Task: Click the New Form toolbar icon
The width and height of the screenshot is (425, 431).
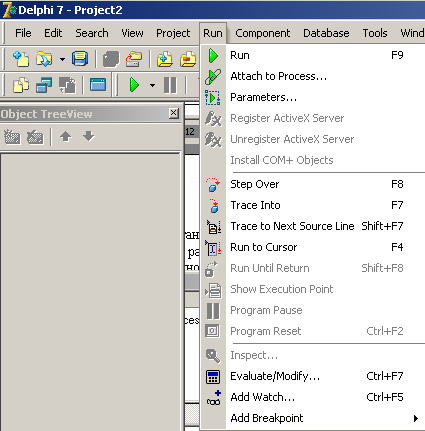Action: pos(98,85)
